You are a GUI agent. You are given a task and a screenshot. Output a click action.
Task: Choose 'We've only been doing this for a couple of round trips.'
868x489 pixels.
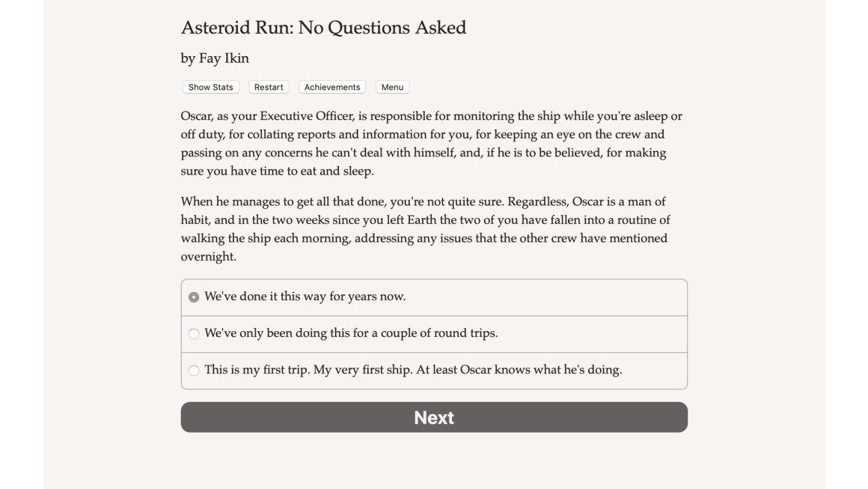[434, 334]
